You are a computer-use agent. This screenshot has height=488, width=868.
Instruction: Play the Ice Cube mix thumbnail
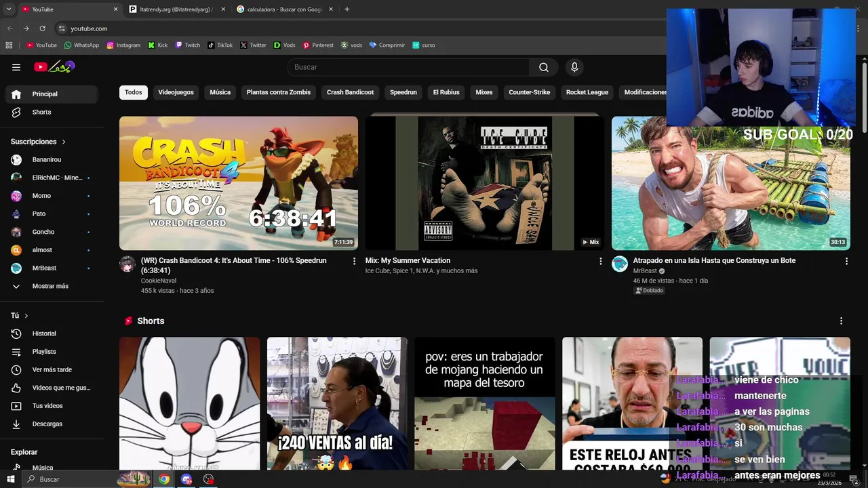[x=485, y=183]
